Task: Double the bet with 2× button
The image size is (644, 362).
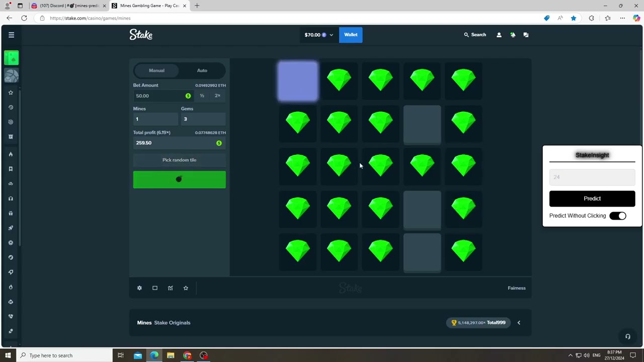Action: tap(217, 96)
